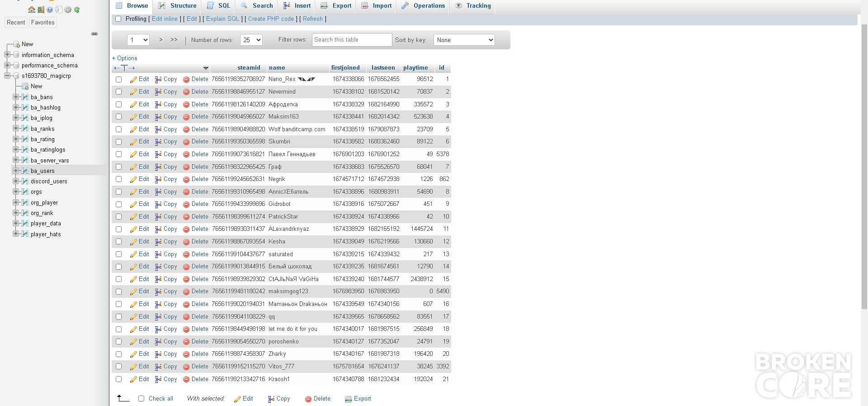Collapse s1693780_magicrp database node
The width and height of the screenshot is (868, 406).
click(7, 76)
